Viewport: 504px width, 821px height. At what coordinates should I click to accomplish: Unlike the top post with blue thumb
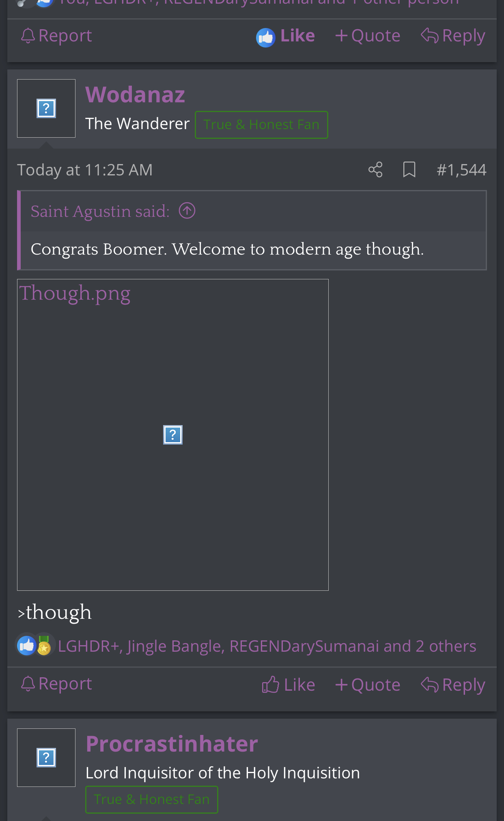tap(285, 36)
